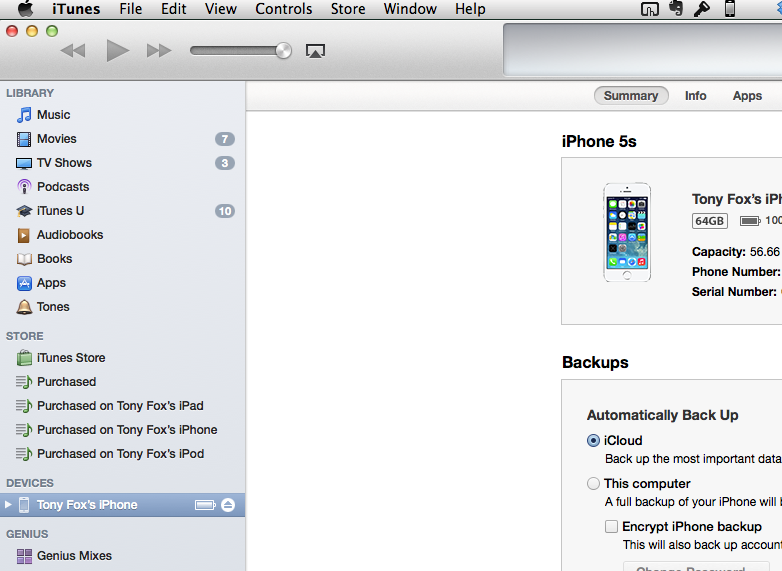Image resolution: width=782 pixels, height=571 pixels.
Task: Select the iTunes U graduation cap icon
Action: pos(24,211)
